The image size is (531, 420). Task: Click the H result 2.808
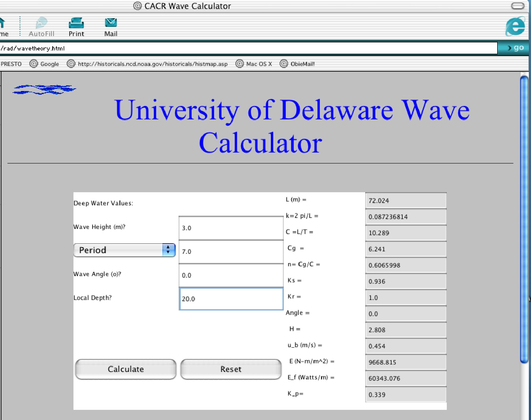pyautogui.click(x=406, y=330)
